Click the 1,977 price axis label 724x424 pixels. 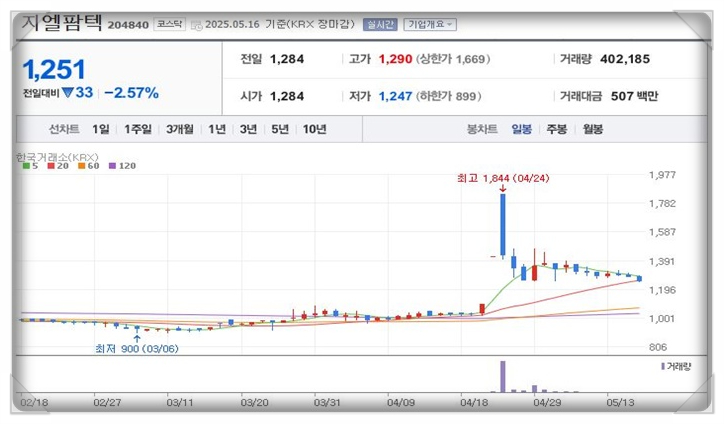click(662, 175)
